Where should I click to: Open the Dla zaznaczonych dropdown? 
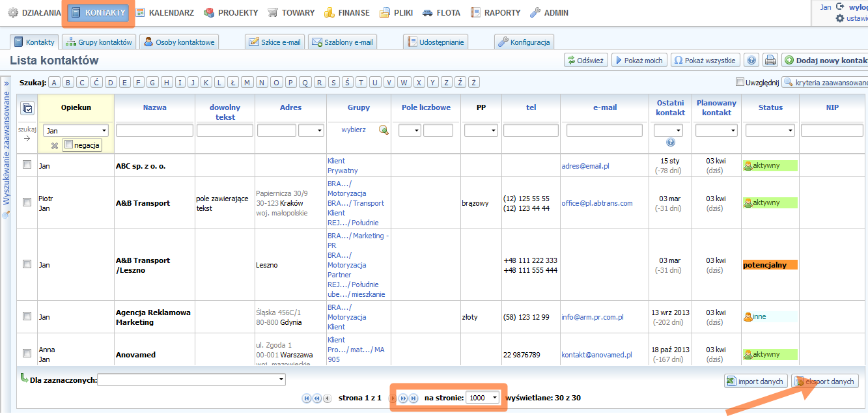pos(191,380)
